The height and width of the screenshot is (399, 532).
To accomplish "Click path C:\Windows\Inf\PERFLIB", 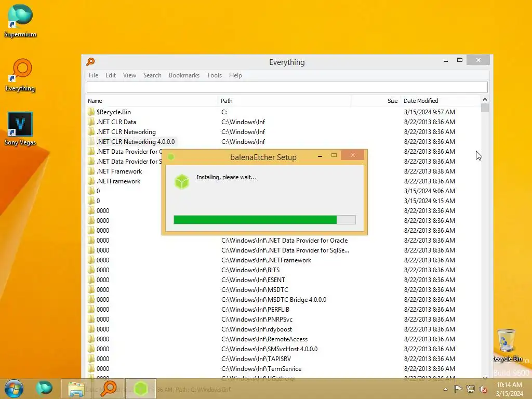I will click(x=255, y=310).
